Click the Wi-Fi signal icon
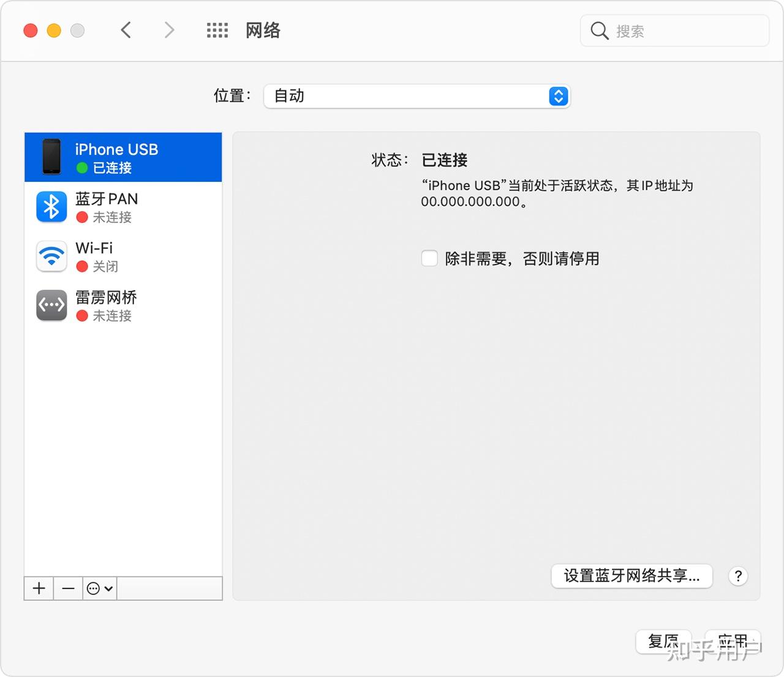The image size is (784, 677). coord(51,256)
